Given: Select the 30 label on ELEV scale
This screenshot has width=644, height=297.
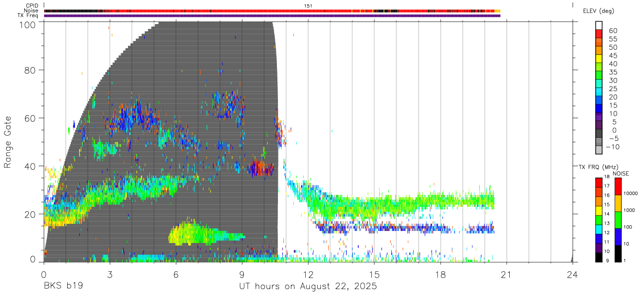Looking at the screenshot, I should (x=613, y=80).
